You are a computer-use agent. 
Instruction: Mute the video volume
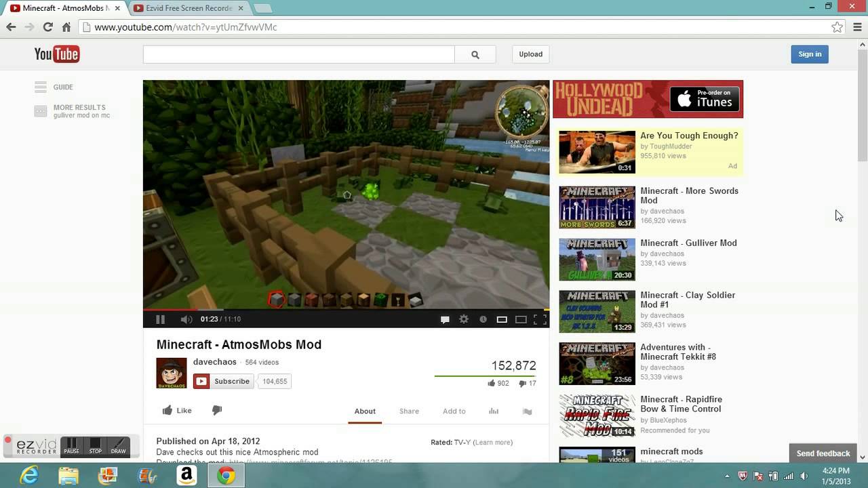186,319
